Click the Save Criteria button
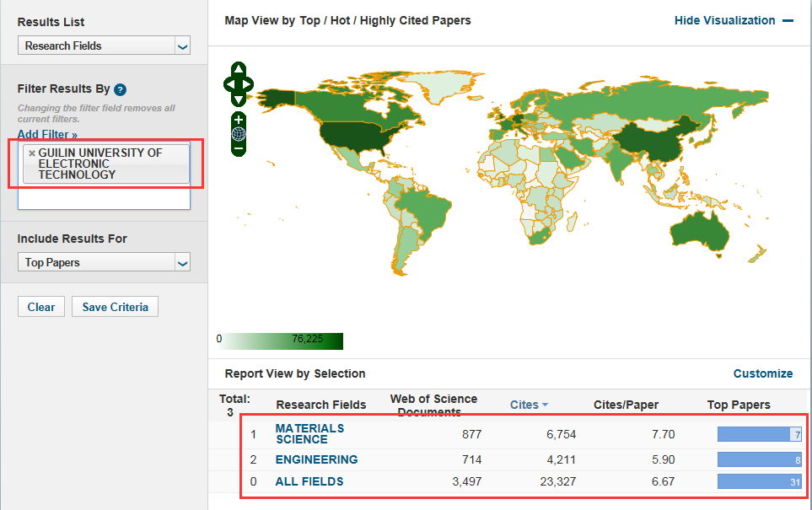812x510 pixels. (115, 308)
